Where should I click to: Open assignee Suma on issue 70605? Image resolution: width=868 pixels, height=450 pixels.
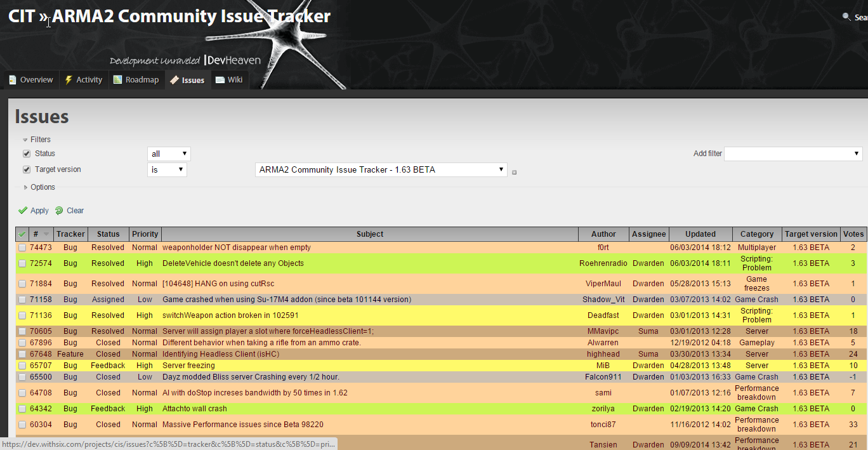click(648, 331)
